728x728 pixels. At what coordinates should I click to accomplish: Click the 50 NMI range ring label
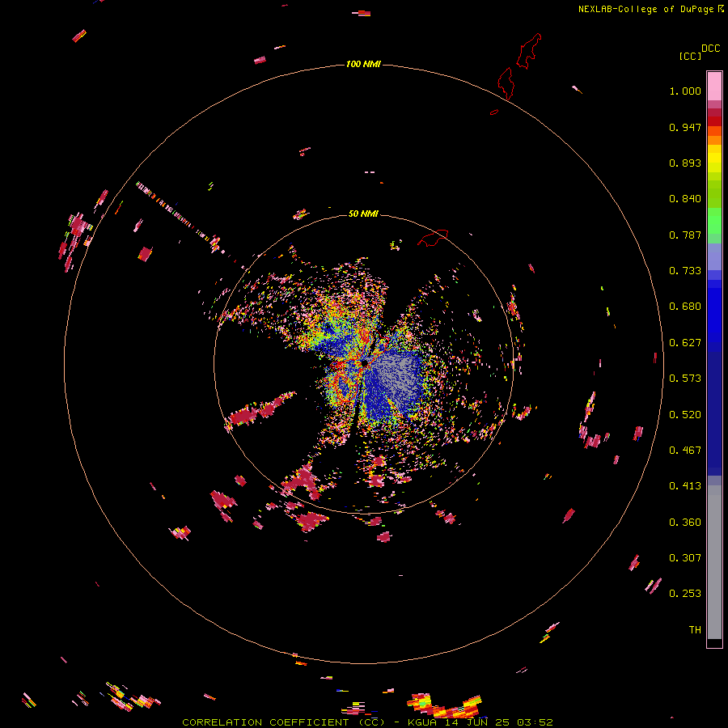coord(363,214)
